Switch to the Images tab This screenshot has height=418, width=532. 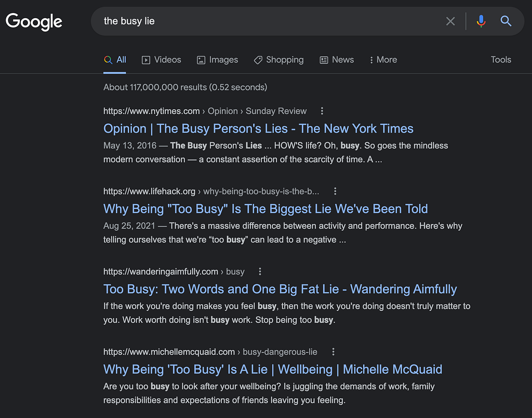[218, 60]
